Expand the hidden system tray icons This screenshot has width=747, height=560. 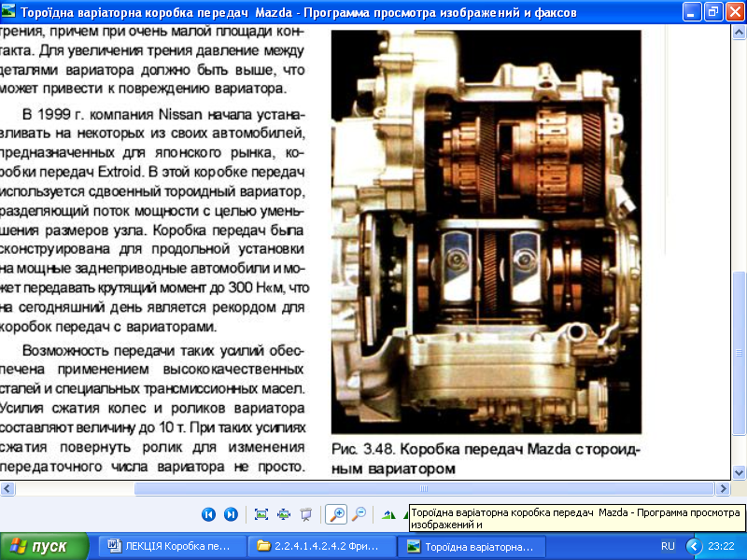click(694, 546)
